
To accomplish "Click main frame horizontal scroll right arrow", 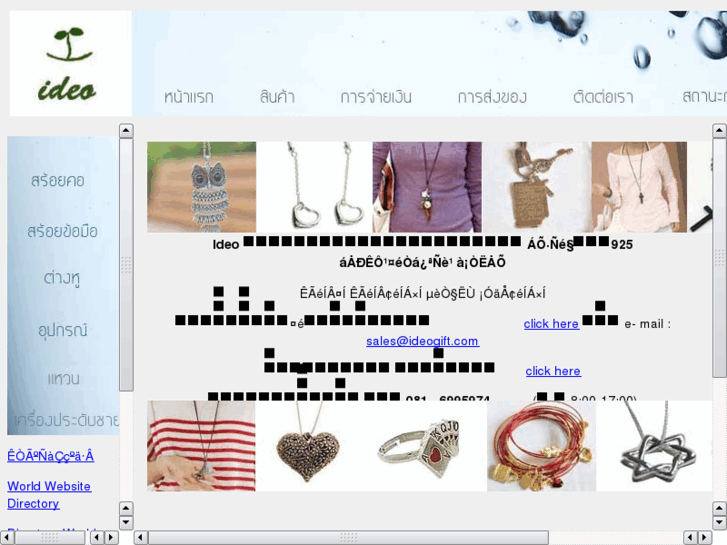I will (705, 538).
